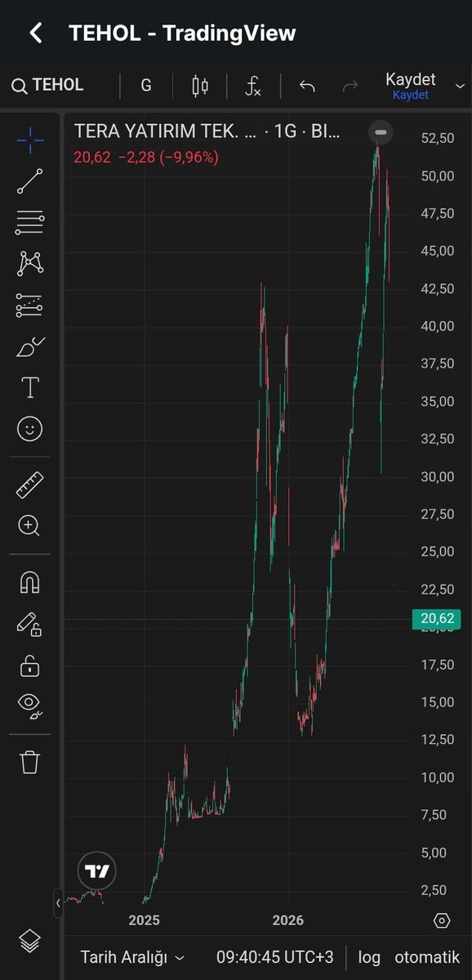Open the chart patterns tool
This screenshot has height=980, width=472.
tap(30, 263)
